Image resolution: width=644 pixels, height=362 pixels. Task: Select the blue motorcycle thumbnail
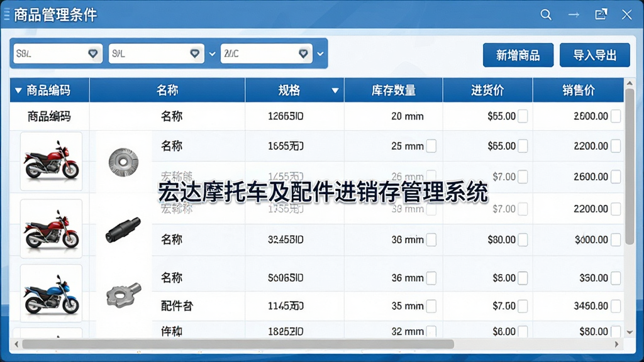click(x=52, y=293)
